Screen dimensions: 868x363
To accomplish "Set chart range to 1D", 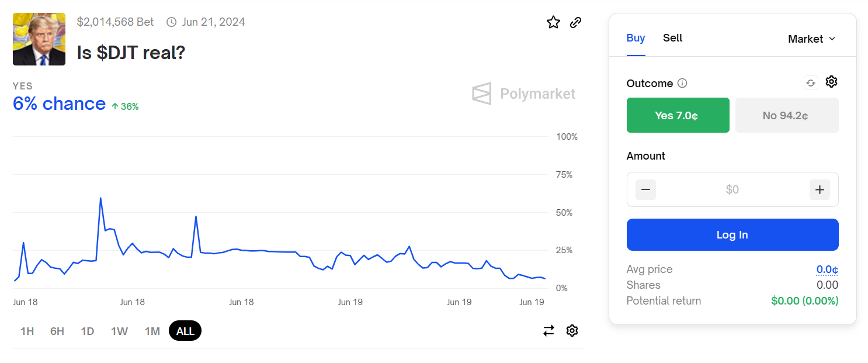I will [x=88, y=331].
